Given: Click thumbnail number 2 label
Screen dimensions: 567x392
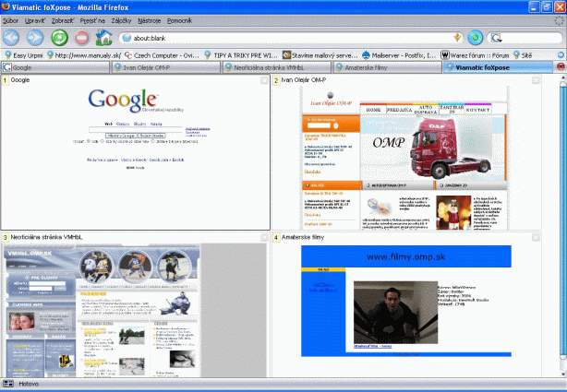Looking at the screenshot, I should (x=276, y=80).
